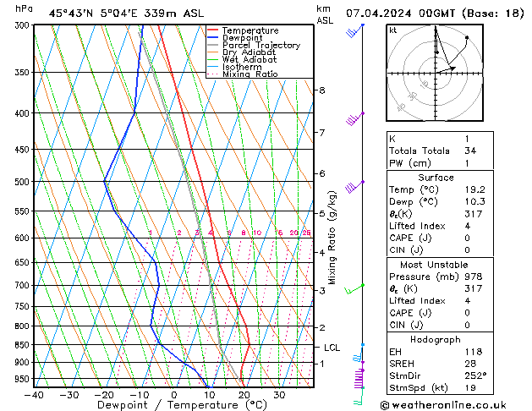532x411 pixels.
Task: Click the '450' pressure level label
Action: [24, 150]
